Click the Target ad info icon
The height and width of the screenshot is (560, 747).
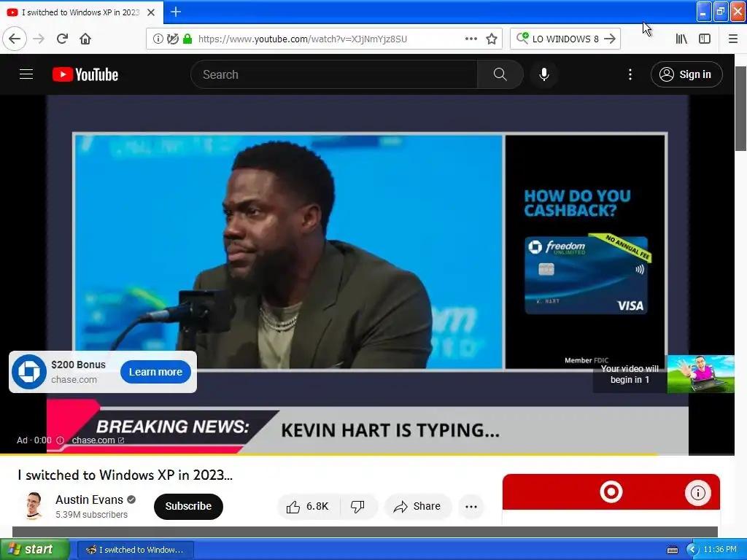tap(698, 493)
